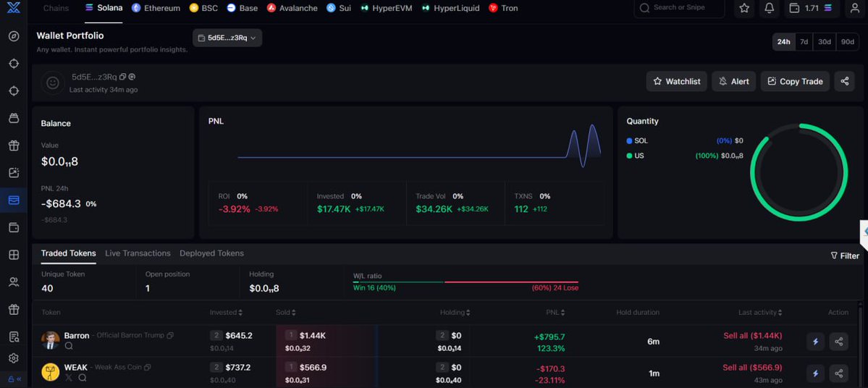Open the user profile icon
Screen dimensions: 868x388
[855, 8]
